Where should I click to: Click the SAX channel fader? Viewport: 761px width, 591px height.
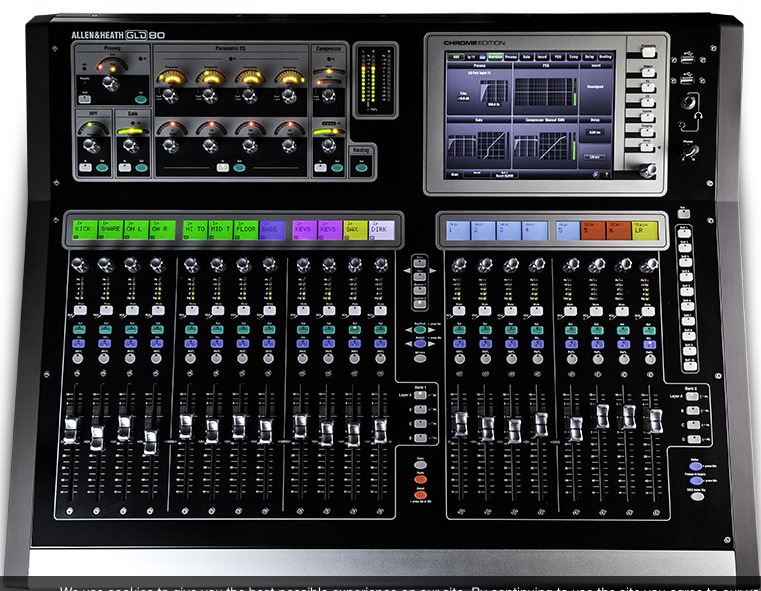coord(353,434)
